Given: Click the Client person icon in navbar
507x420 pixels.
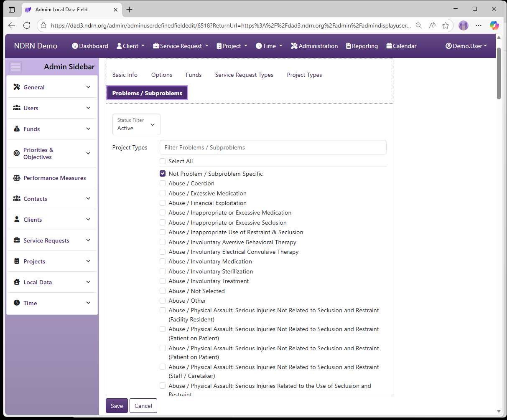Looking at the screenshot, I should 119,46.
